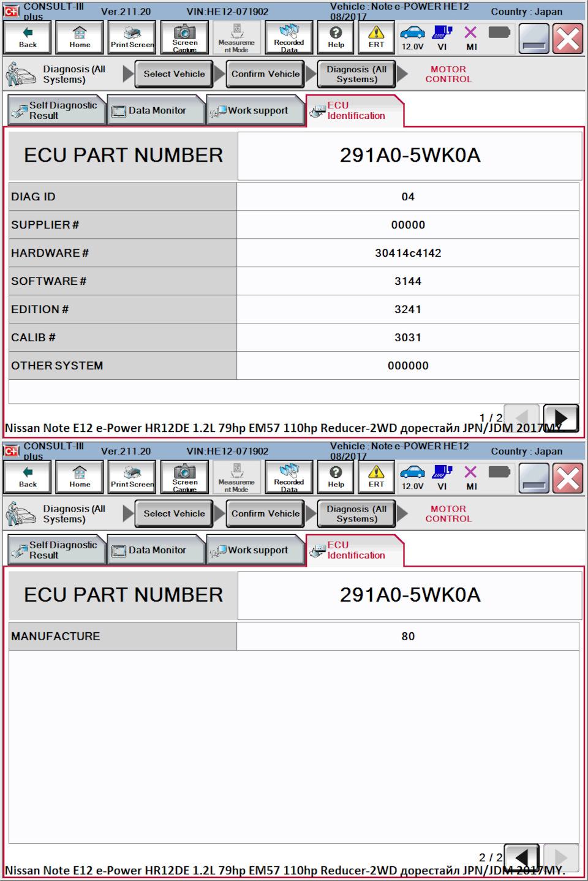Click the battery icon on the 2/2 page screen
Screen dimensions: 588x881
[x=499, y=472]
